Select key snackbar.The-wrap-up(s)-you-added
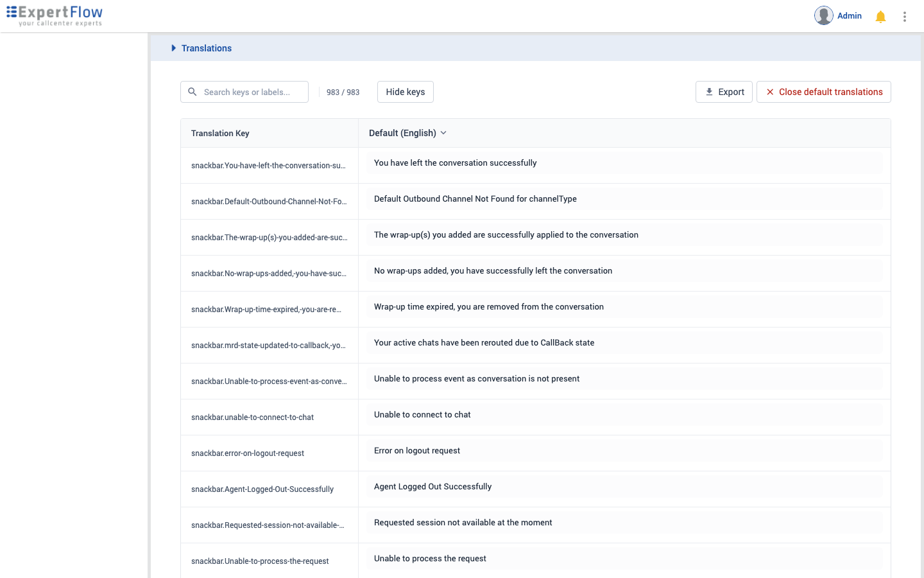 pyautogui.click(x=269, y=238)
